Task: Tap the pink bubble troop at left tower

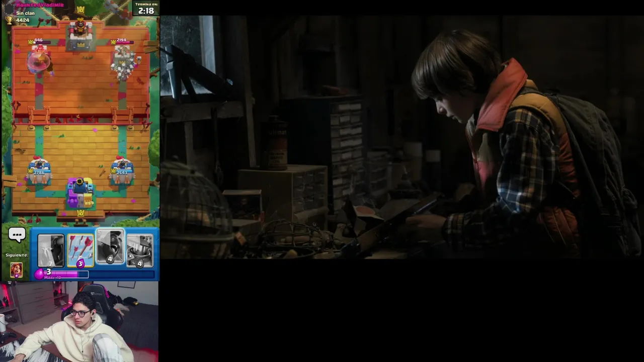Action: [x=39, y=60]
